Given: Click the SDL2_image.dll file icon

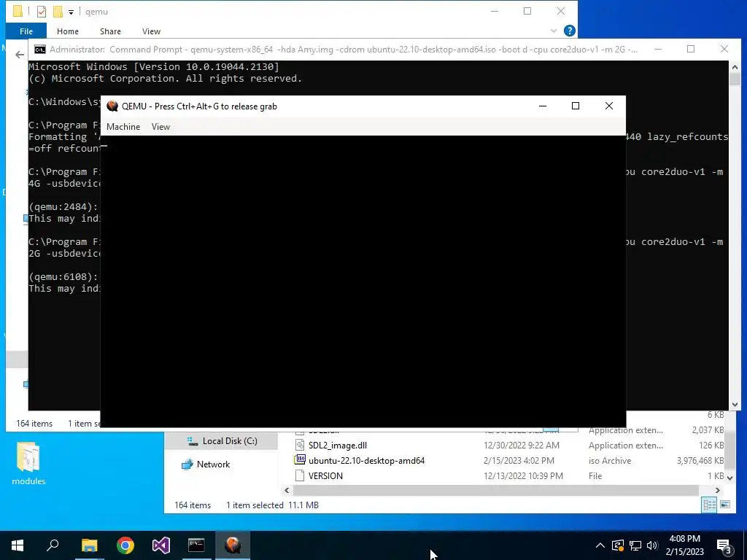Looking at the screenshot, I should (300, 446).
